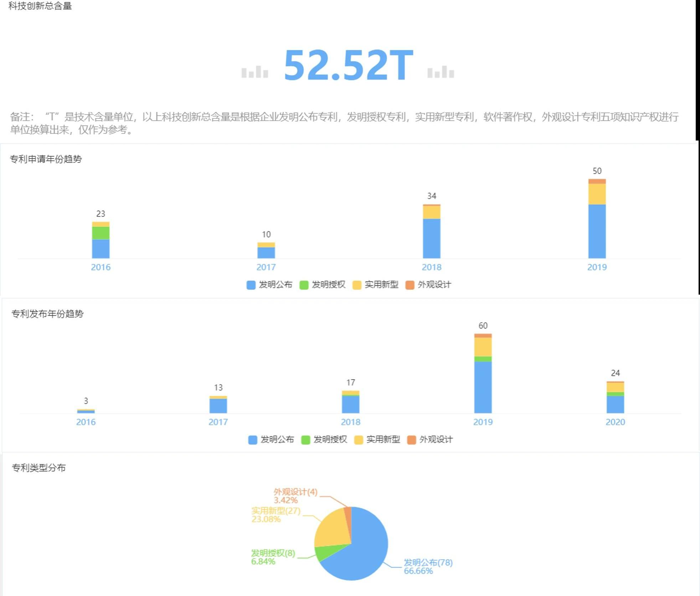
Task: Click the 2016 application bar's green segment
Action: click(x=101, y=233)
